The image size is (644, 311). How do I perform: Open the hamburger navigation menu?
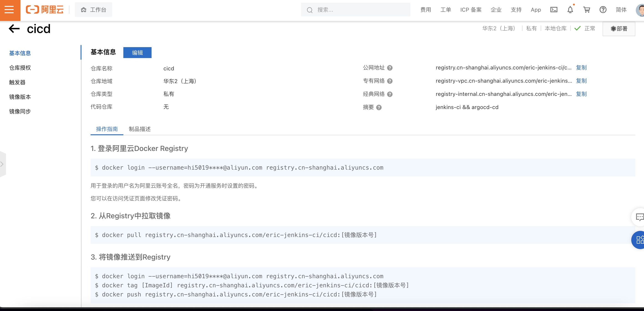[x=10, y=10]
